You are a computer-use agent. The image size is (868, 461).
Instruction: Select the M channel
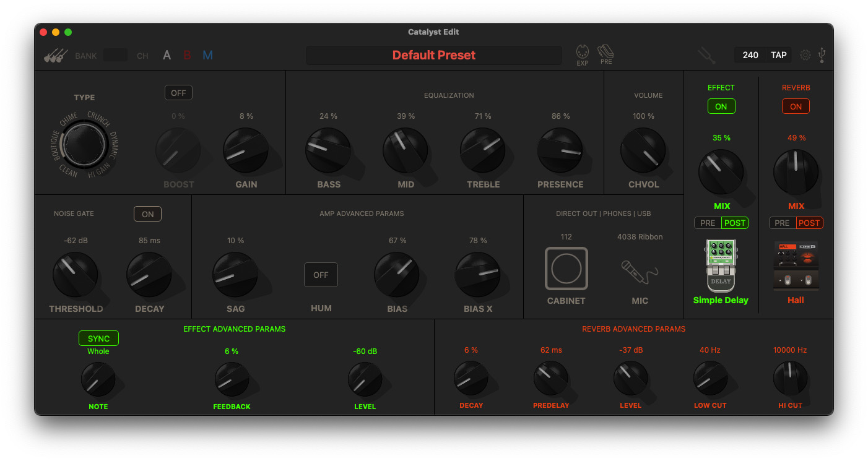[207, 55]
